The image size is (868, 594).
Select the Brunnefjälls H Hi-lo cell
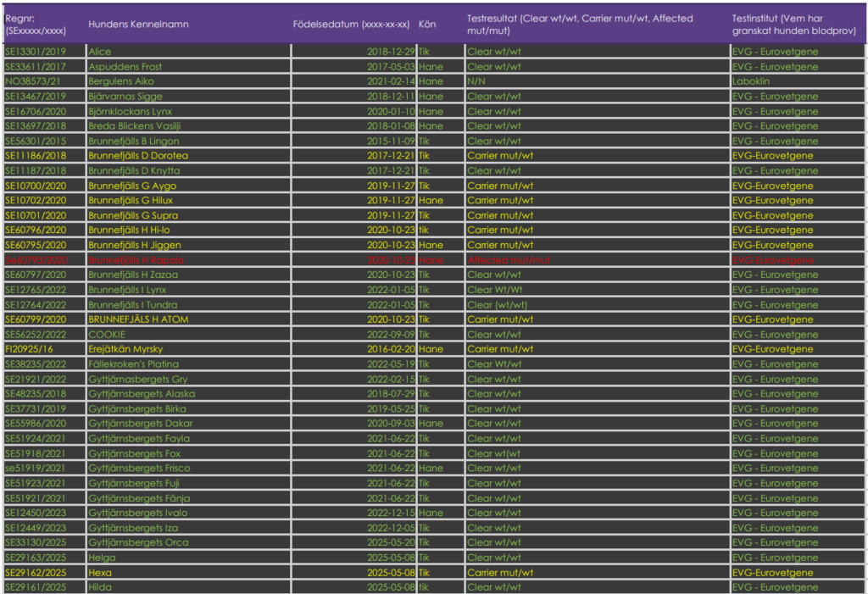click(188, 230)
